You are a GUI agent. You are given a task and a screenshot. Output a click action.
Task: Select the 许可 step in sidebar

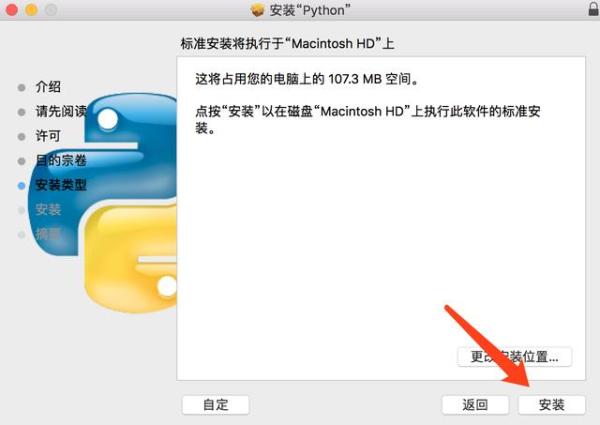[x=48, y=136]
